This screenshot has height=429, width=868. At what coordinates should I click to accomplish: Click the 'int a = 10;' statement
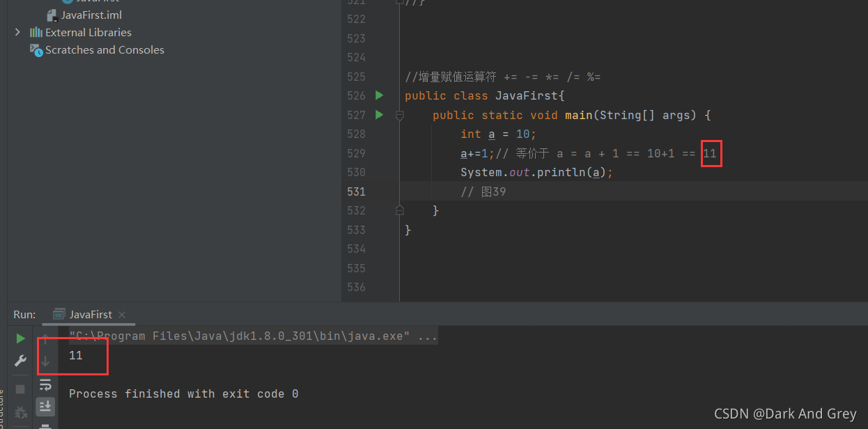pyautogui.click(x=498, y=134)
